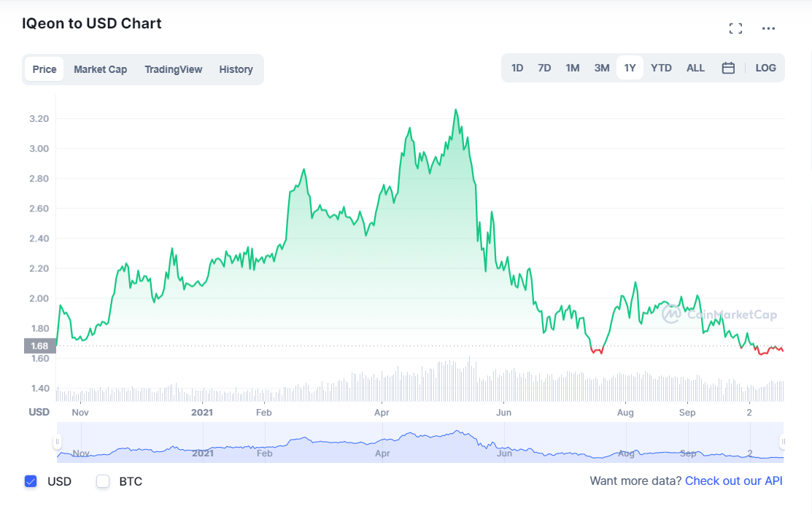Grab the left handle of range navigator

[57, 442]
